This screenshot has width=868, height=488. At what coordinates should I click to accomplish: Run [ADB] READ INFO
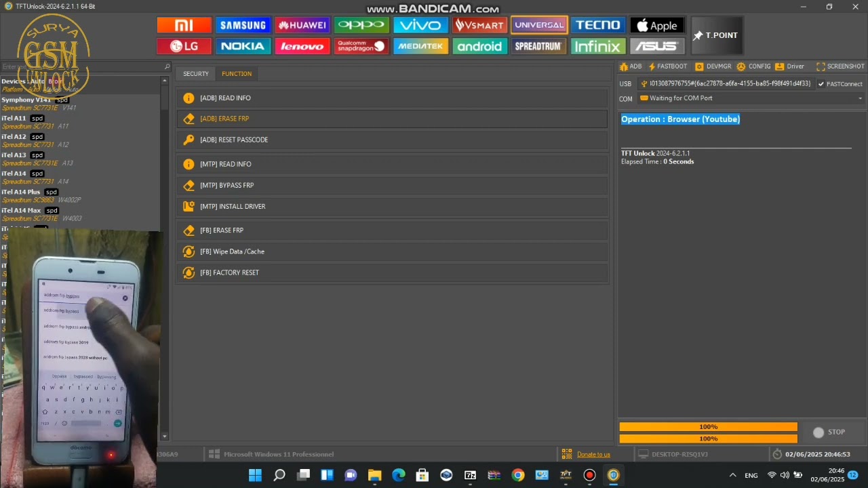pyautogui.click(x=392, y=98)
